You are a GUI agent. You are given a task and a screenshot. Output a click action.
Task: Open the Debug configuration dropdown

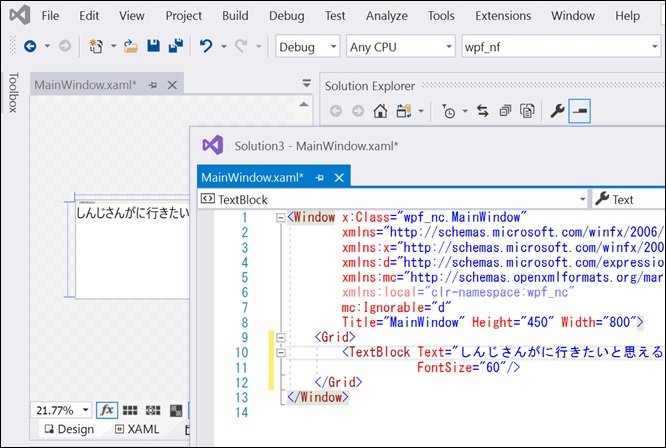[x=308, y=46]
